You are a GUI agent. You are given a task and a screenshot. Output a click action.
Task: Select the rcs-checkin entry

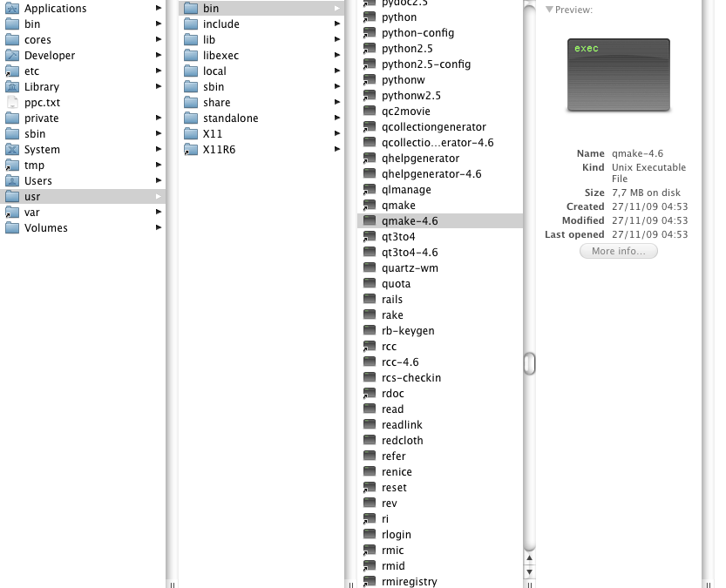(411, 378)
